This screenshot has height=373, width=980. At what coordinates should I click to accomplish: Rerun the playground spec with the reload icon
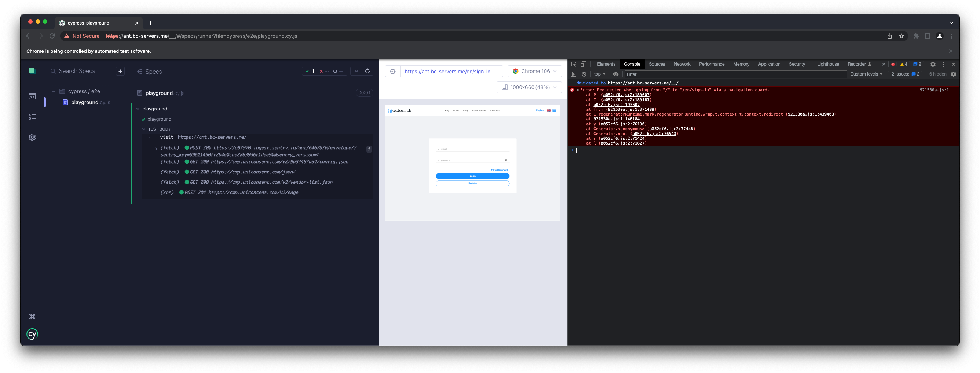[x=367, y=71]
